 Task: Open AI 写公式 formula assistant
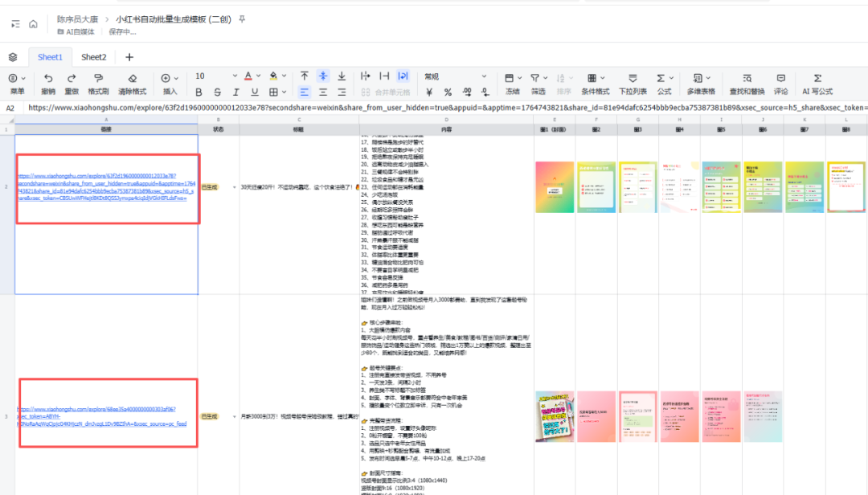coord(817,84)
